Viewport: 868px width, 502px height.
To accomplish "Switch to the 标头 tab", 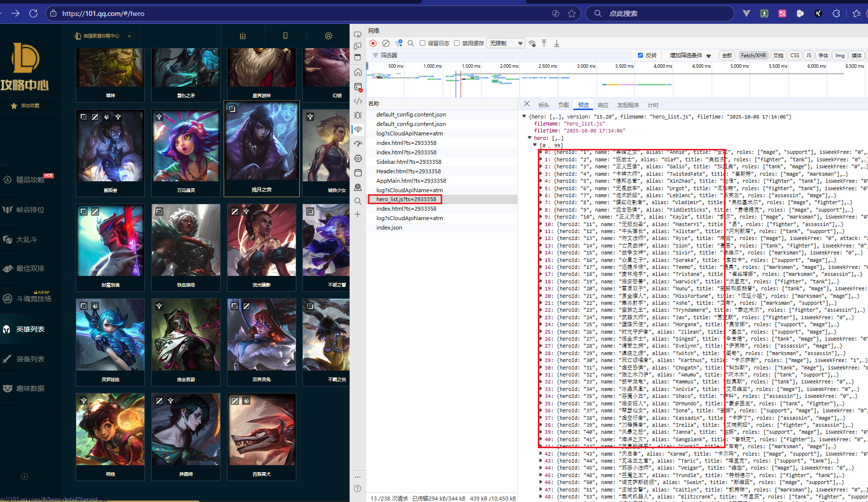I will point(544,105).
